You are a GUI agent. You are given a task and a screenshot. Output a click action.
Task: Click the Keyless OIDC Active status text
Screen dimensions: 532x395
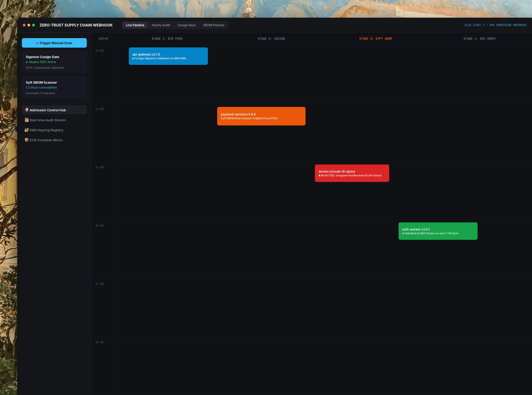[x=41, y=62]
